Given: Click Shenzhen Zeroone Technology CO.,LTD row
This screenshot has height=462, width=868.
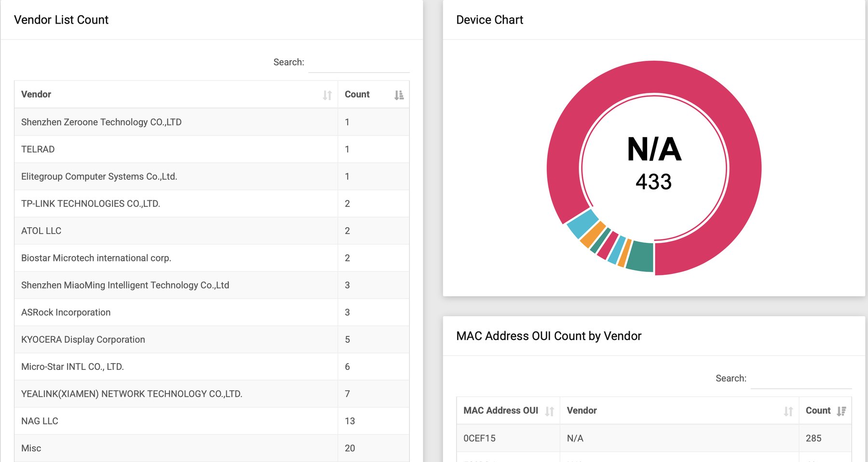Looking at the screenshot, I should coord(212,122).
